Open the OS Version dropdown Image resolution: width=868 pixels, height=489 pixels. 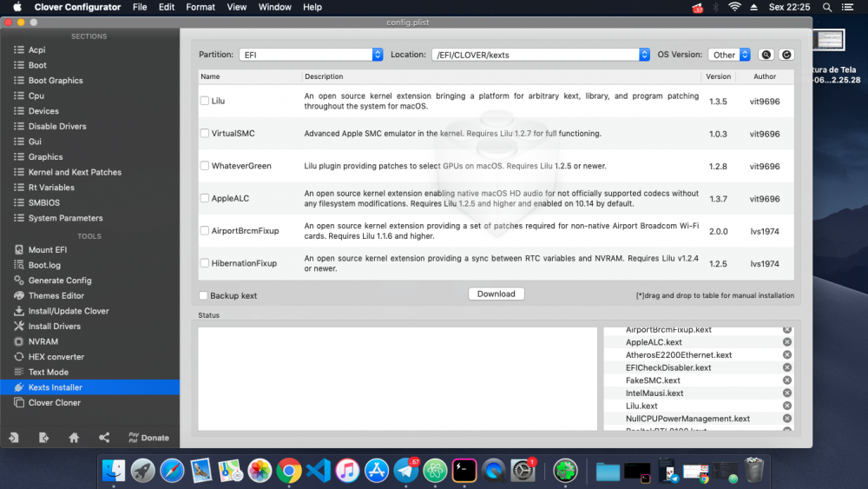coord(729,54)
